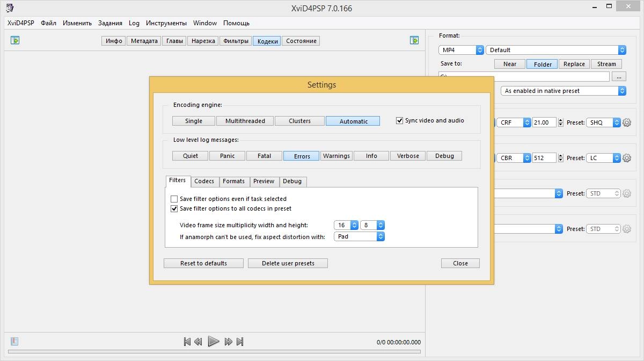Step forward with fast-forward button

228,342
